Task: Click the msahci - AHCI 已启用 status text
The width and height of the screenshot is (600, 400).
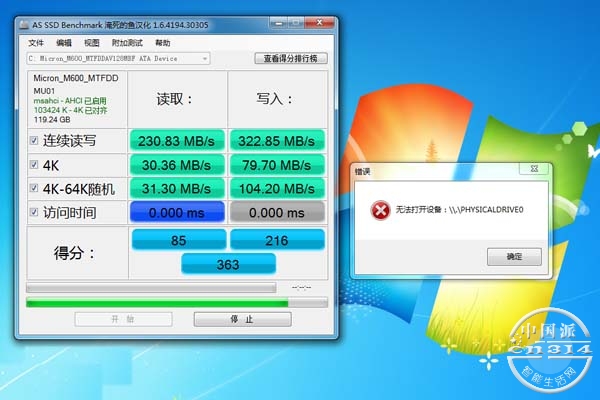Action: pos(70,101)
